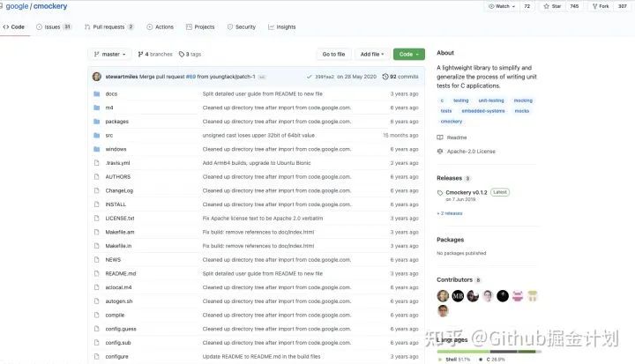The height and width of the screenshot is (364, 635).
Task: Click the pink contributor avatar
Action: (518, 296)
